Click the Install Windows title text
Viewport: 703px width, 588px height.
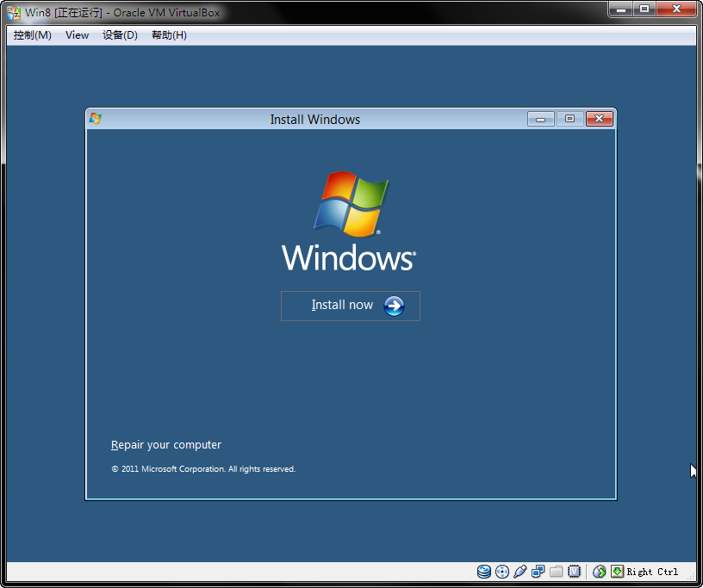314,119
